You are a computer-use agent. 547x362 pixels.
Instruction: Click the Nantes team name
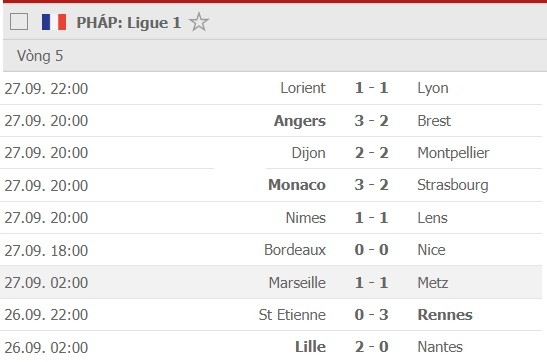pyautogui.click(x=440, y=347)
